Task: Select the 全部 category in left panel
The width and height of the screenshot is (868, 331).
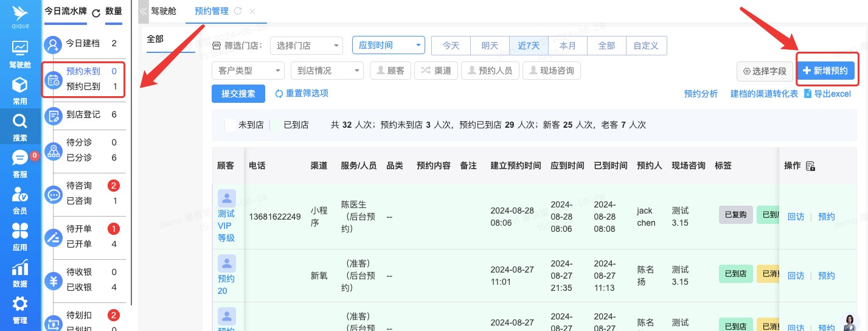Action: [x=155, y=39]
